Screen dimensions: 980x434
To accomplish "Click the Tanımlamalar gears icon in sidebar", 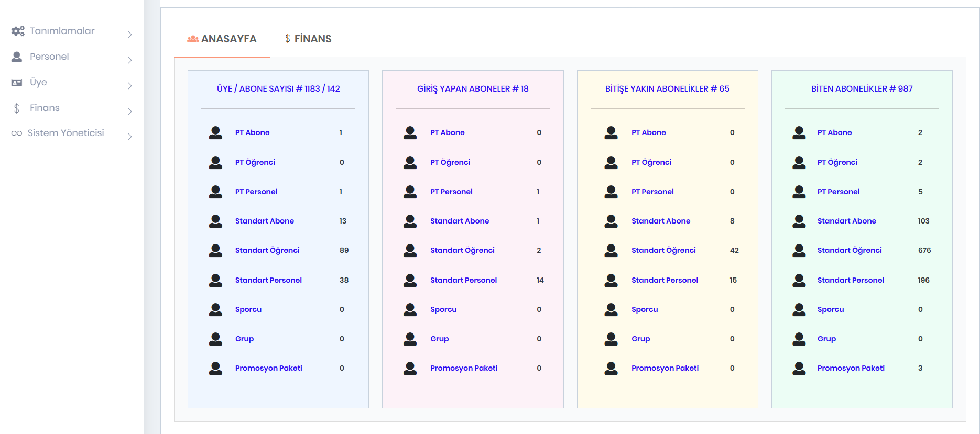I will 18,31.
